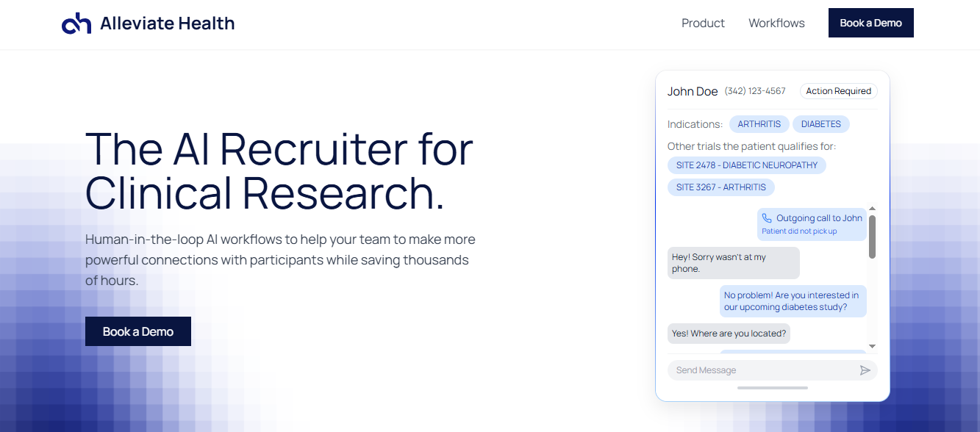
Task: Click the slider bar beneath chat card
Action: click(772, 388)
